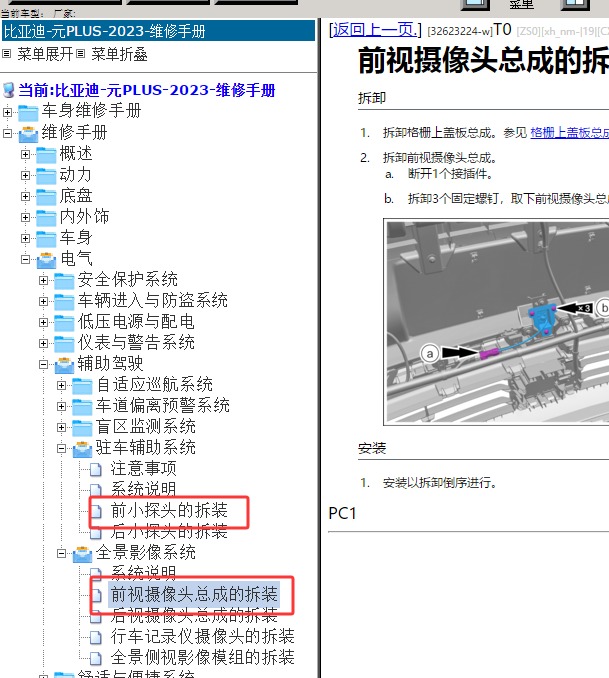Expand the 内外饰 node
Screen dimensions: 609x678
pyautogui.click(x=26, y=217)
